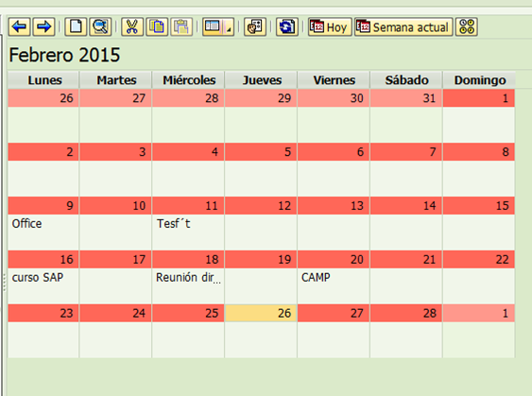The width and height of the screenshot is (532, 396).
Task: Open the CAMP appointment on day 20
Action: point(316,278)
